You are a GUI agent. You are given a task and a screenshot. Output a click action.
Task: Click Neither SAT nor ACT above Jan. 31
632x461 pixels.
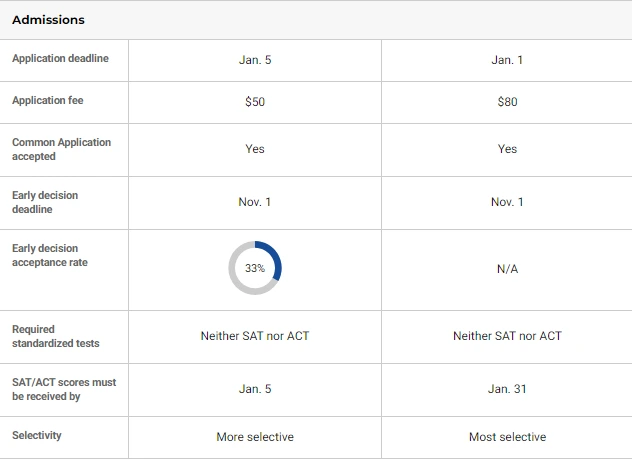click(x=507, y=336)
